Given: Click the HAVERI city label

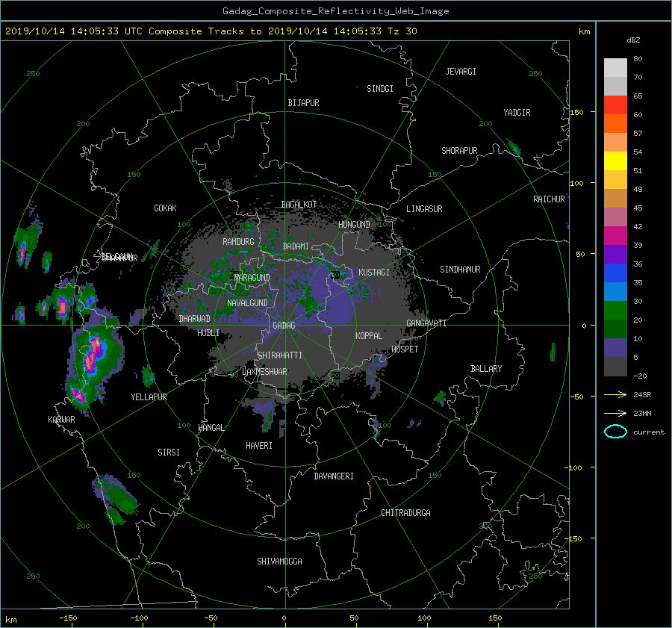Looking at the screenshot, I should pyautogui.click(x=259, y=446).
